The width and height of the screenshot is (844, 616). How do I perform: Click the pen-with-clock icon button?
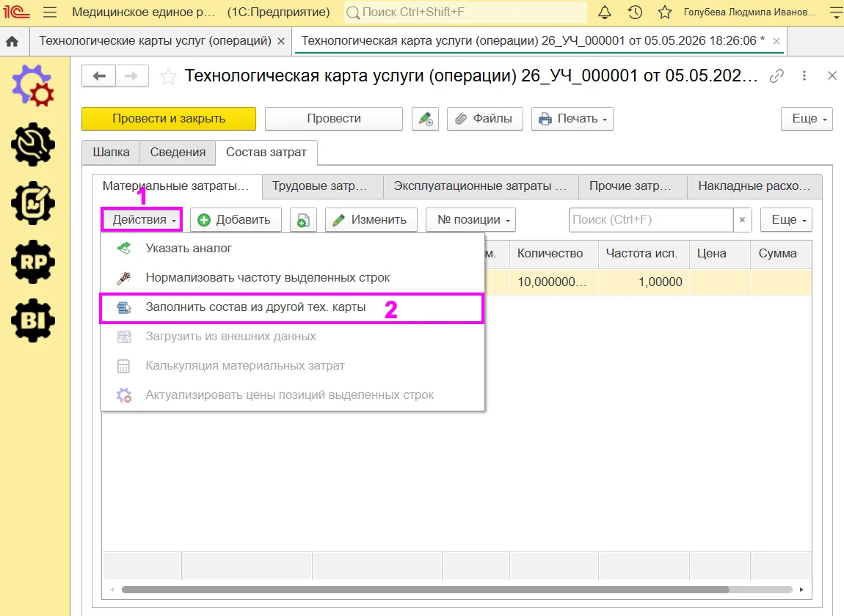425,119
